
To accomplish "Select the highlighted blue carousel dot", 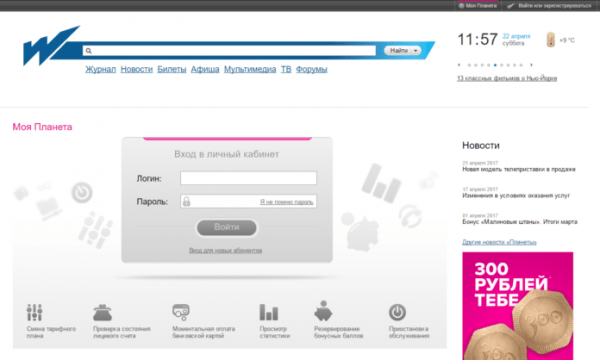I will pos(495,65).
